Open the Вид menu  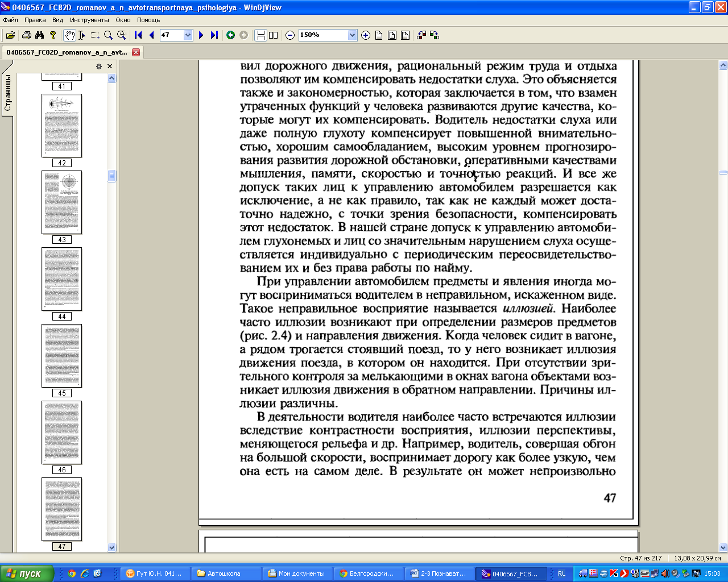[x=58, y=20]
